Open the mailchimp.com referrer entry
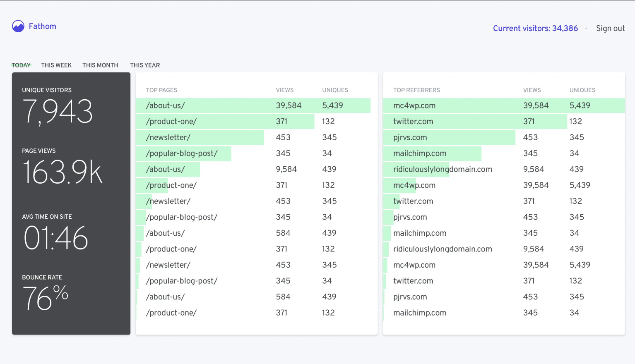Viewport: 635px width, 364px height. (419, 153)
